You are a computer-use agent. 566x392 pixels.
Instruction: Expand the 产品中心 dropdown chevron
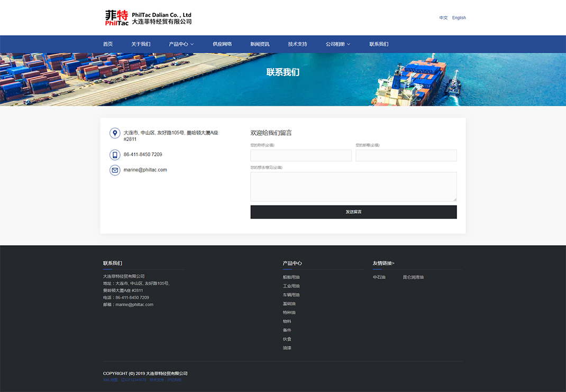coord(192,44)
